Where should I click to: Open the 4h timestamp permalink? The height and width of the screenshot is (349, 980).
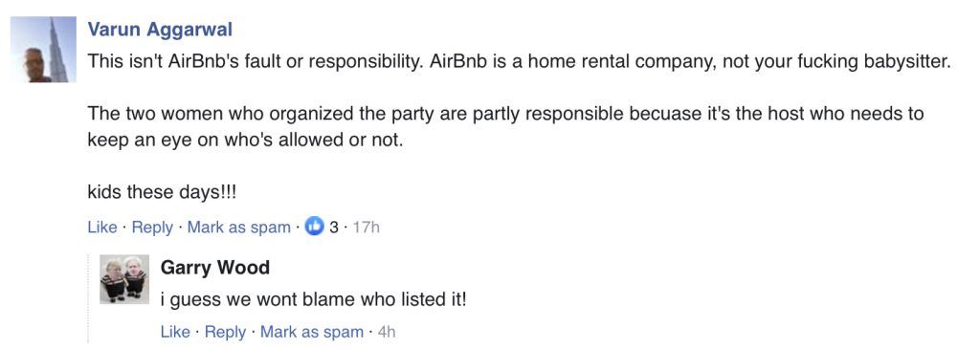point(387,332)
